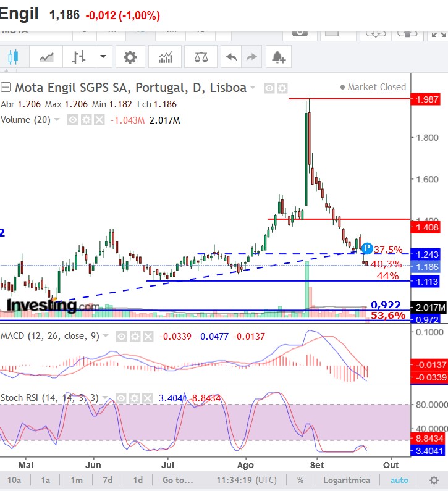Select the 10a time range
The image size is (448, 491).
click(14, 480)
